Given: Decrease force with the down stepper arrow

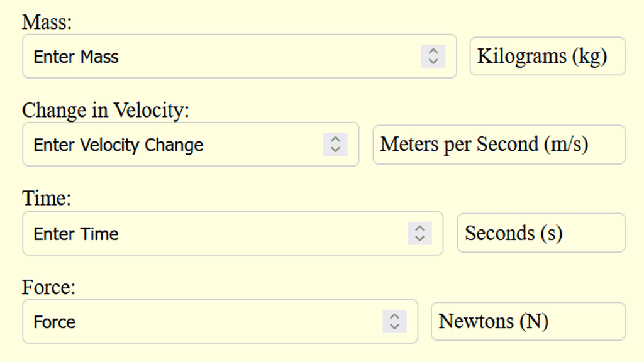Looking at the screenshot, I should click(394, 327).
